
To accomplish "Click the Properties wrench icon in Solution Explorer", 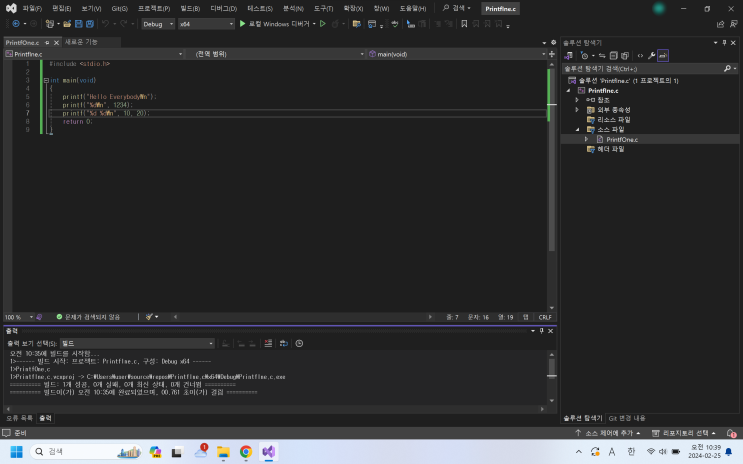I will click(651, 55).
